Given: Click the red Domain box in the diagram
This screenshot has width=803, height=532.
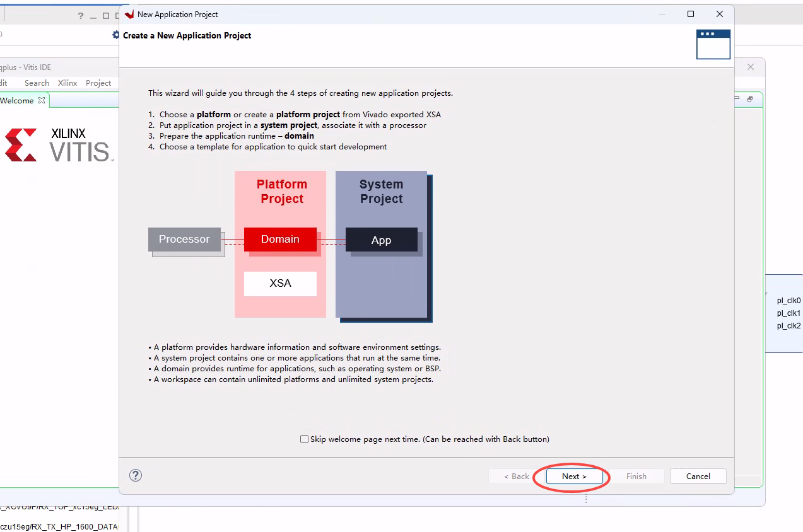Looking at the screenshot, I should 280,240.
